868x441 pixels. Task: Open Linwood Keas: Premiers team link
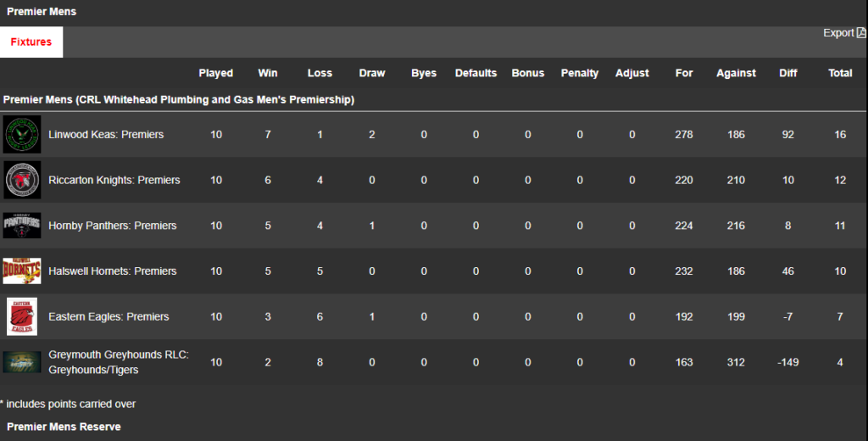106,135
